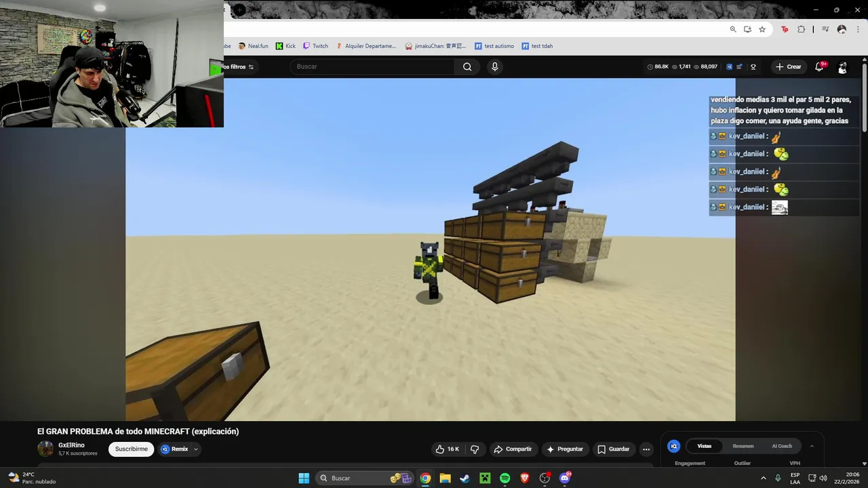Open File Explorer from the taskbar

[445, 478]
